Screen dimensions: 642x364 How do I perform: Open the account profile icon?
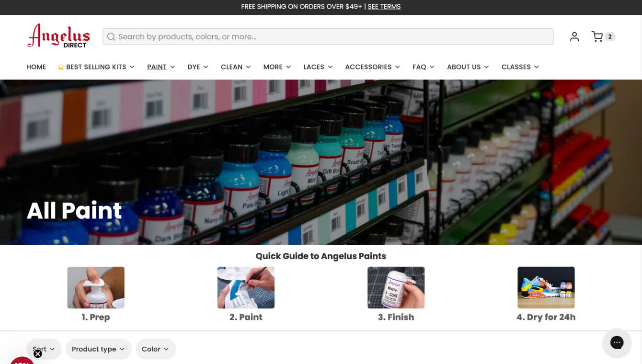[574, 36]
